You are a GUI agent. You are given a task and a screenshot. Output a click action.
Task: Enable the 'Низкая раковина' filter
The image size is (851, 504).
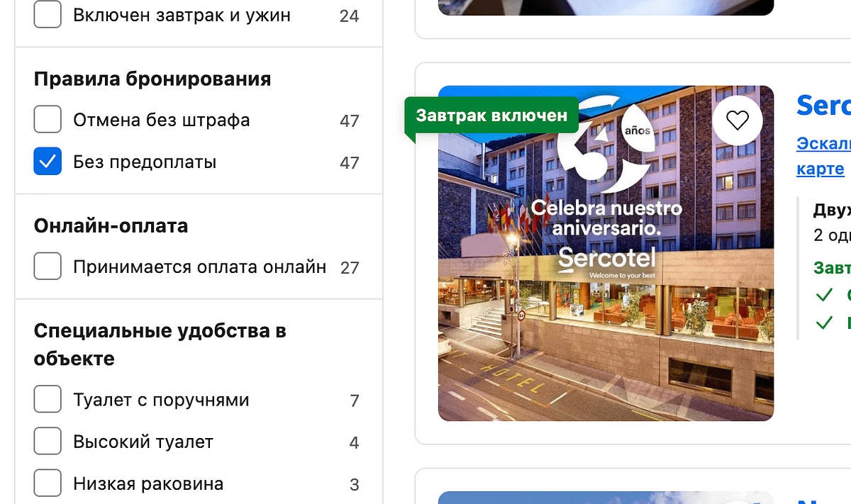tap(47, 483)
